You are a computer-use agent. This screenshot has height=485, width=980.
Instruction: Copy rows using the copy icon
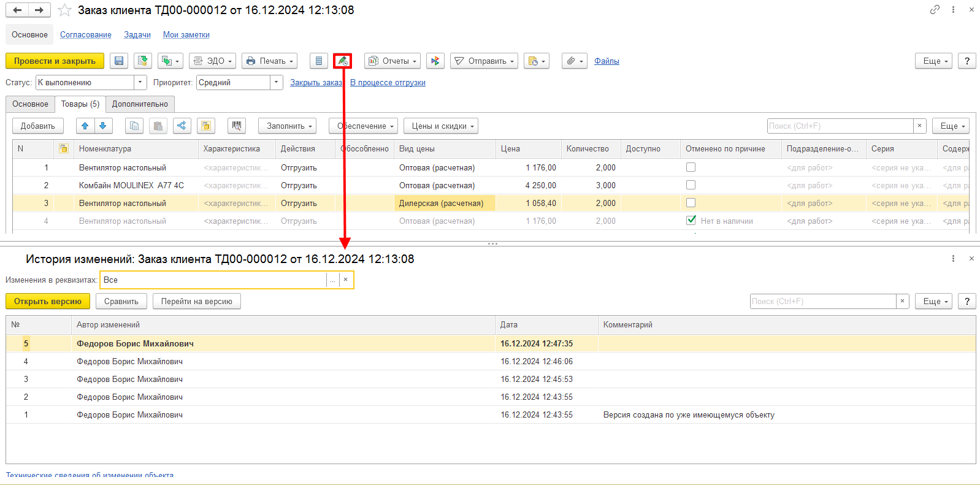[x=134, y=126]
